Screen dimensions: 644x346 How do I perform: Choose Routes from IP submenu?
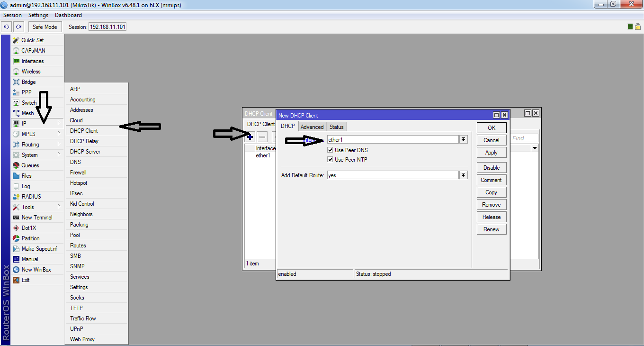97,246
